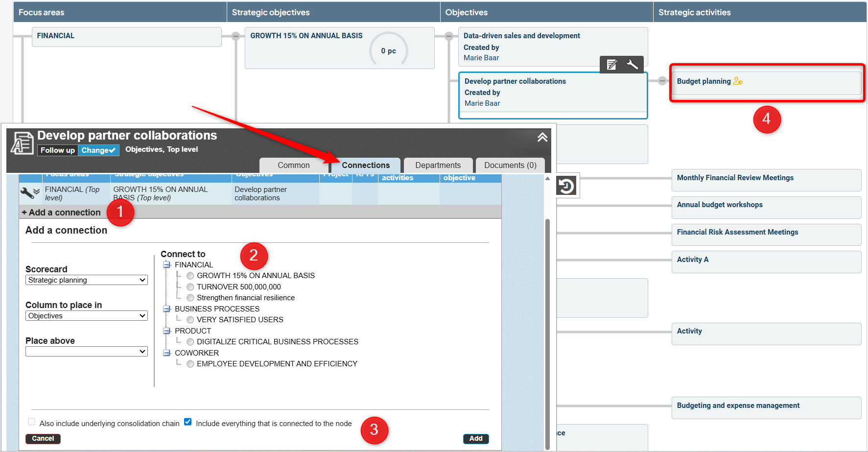Open the Column to place in dropdown
The image size is (868, 452).
[86, 316]
